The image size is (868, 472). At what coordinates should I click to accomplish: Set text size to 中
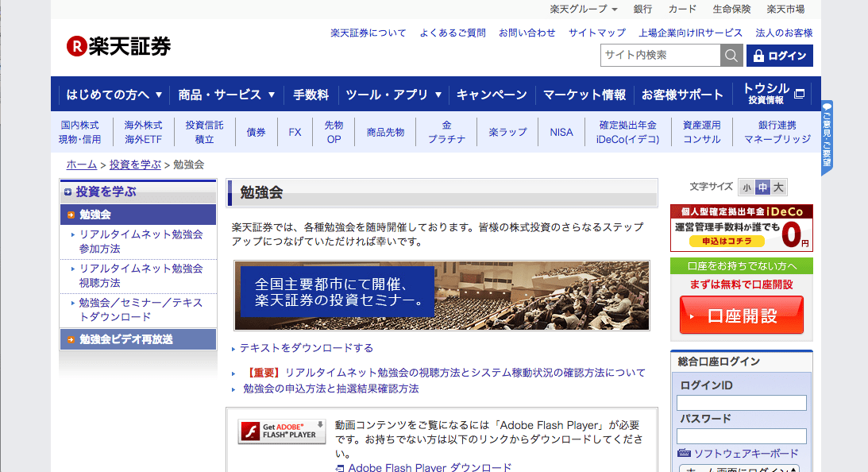762,188
